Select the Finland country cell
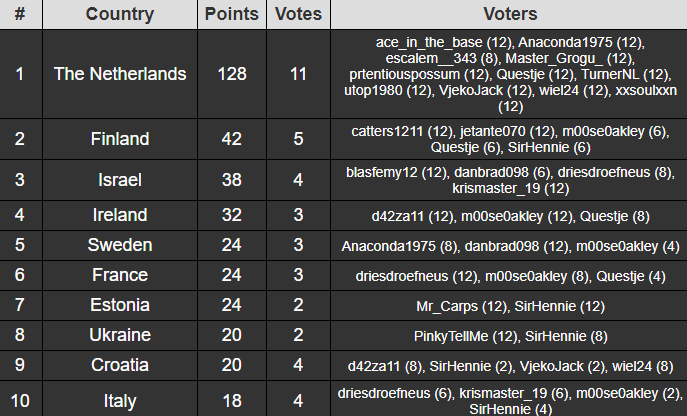This screenshot has width=687, height=416. click(x=120, y=139)
